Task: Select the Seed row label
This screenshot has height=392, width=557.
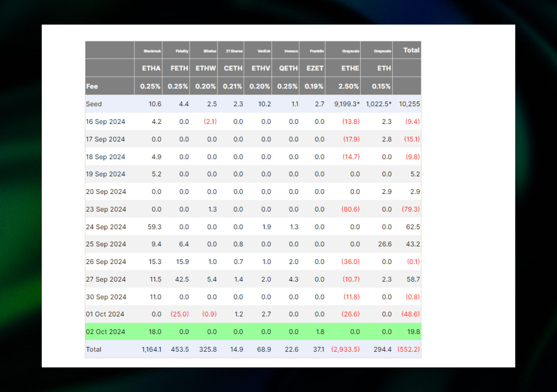Action: pyautogui.click(x=94, y=104)
